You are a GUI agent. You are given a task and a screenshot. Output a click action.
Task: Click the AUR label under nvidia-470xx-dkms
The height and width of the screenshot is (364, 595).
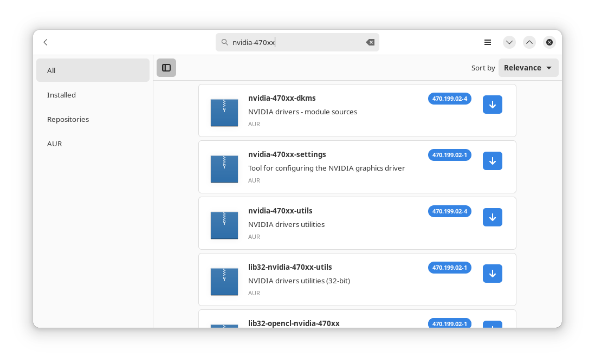point(254,124)
